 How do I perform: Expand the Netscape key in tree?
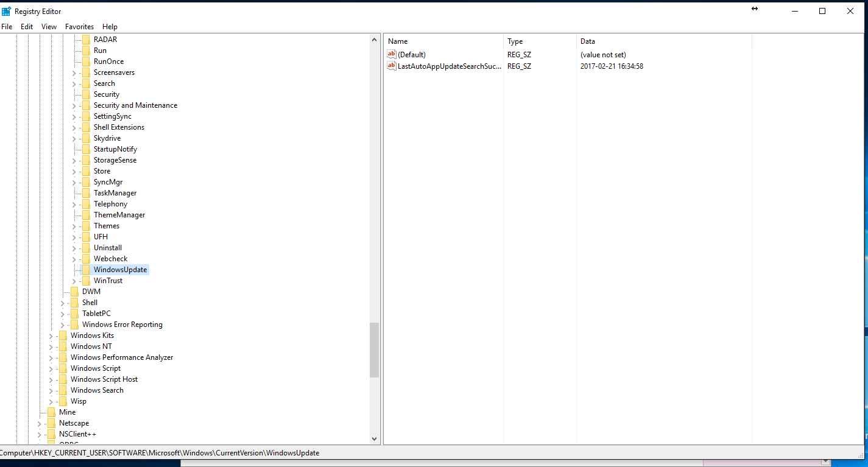40,423
